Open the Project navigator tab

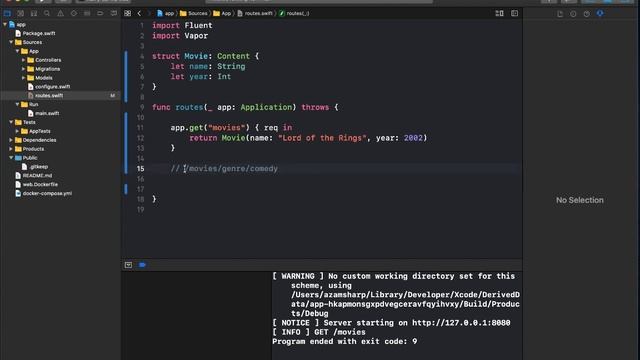(7, 13)
